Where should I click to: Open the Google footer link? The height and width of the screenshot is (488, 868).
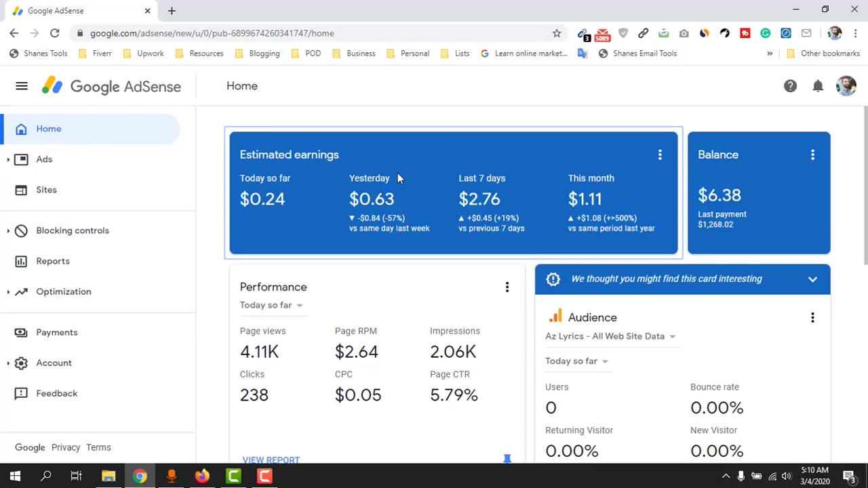30,447
